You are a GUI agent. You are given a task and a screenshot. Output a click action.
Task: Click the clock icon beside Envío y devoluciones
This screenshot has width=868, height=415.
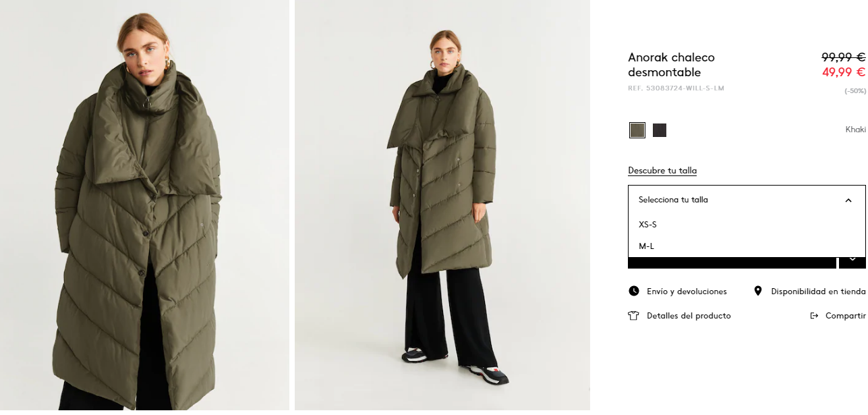point(633,292)
